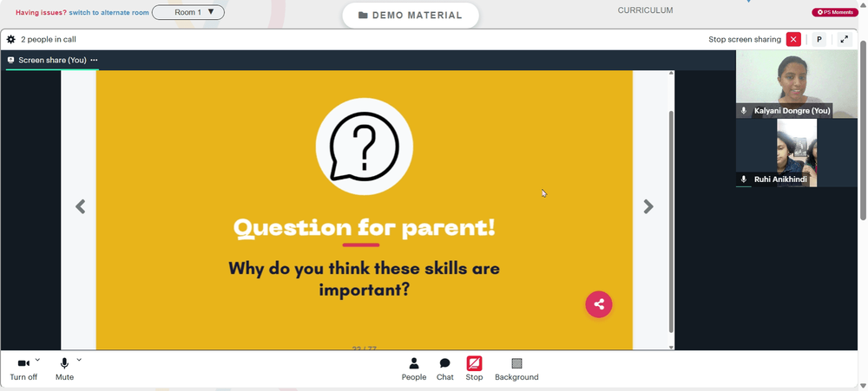
Task: Enter fullscreen with expand arrows icon
Action: (845, 39)
